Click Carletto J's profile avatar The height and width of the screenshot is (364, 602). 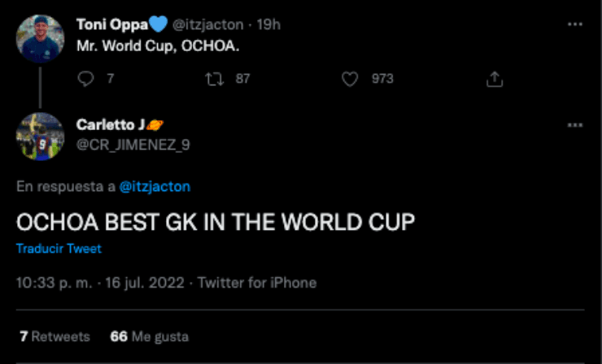(x=40, y=136)
